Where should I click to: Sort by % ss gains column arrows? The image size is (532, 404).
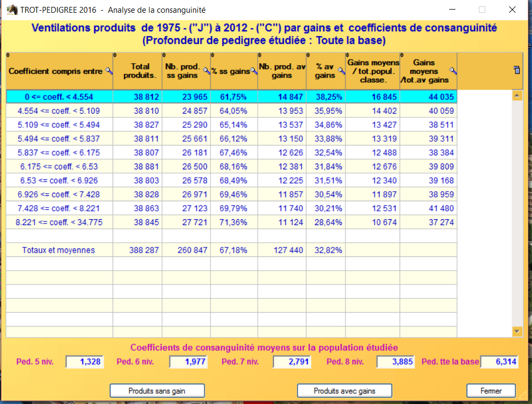point(213,55)
